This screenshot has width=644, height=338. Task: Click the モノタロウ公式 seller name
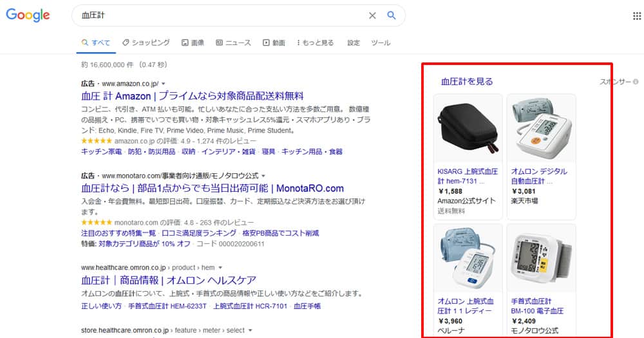pos(535,331)
